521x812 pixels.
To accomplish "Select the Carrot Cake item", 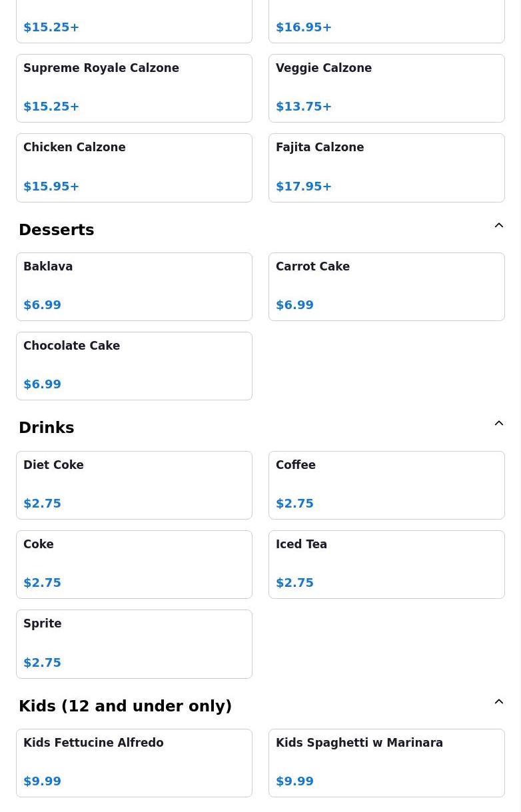I will [x=386, y=286].
